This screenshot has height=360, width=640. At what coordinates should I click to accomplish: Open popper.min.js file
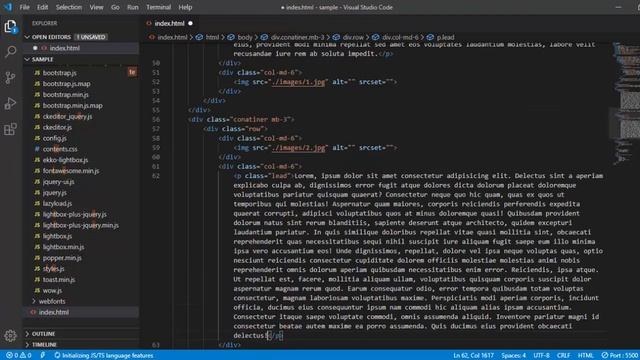(62, 258)
